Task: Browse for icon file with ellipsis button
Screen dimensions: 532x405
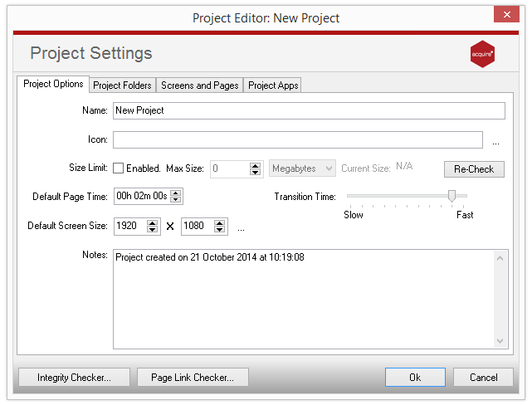Action: click(495, 143)
